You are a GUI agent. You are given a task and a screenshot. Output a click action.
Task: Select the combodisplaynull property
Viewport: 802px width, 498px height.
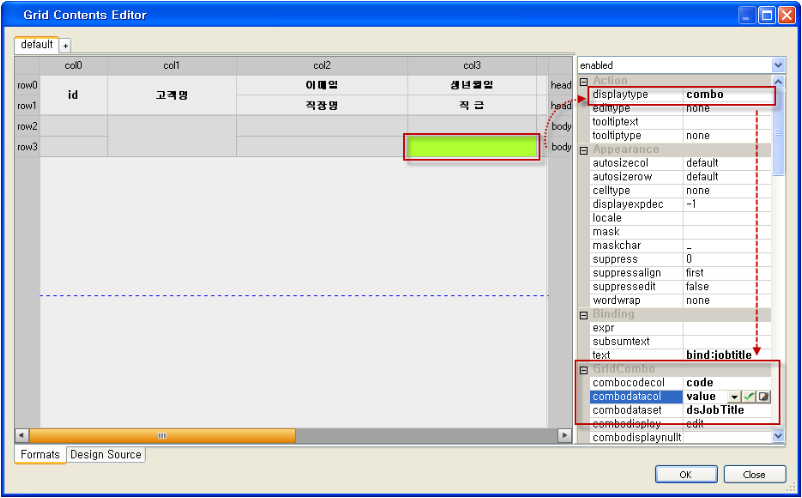pos(680,438)
